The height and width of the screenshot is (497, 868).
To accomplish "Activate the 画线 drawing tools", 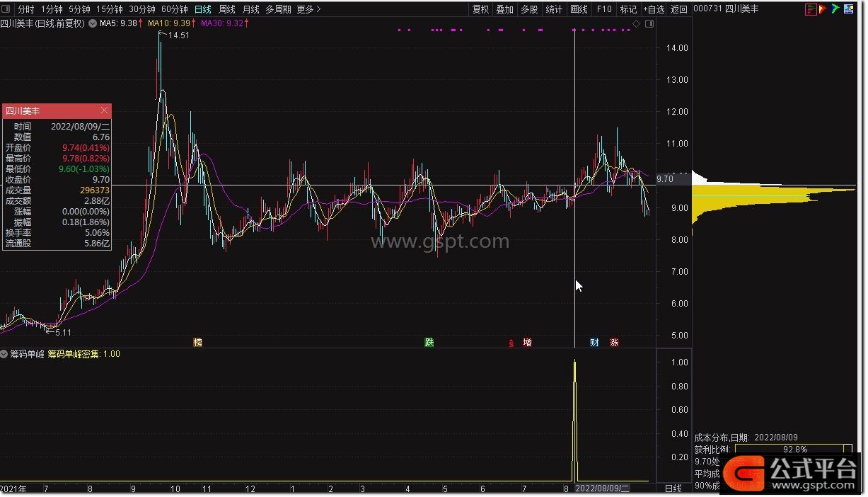I will (579, 9).
